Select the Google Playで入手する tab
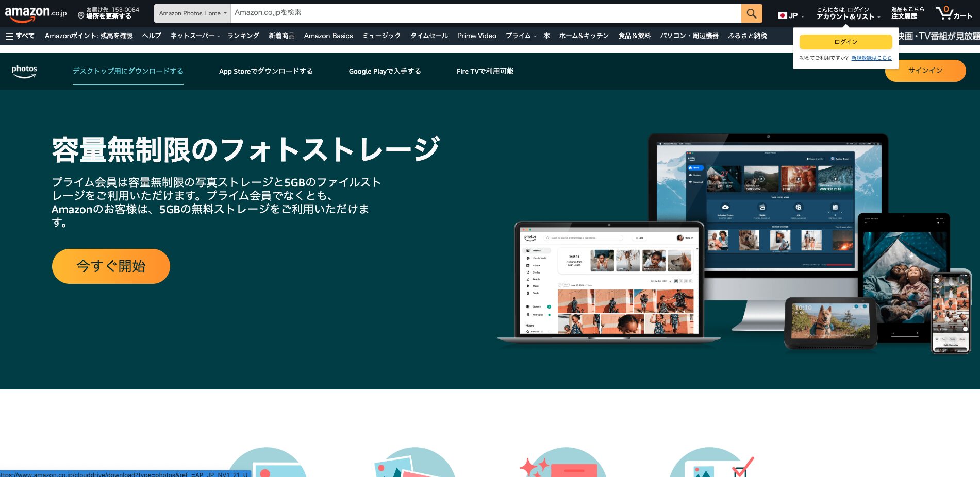 385,71
